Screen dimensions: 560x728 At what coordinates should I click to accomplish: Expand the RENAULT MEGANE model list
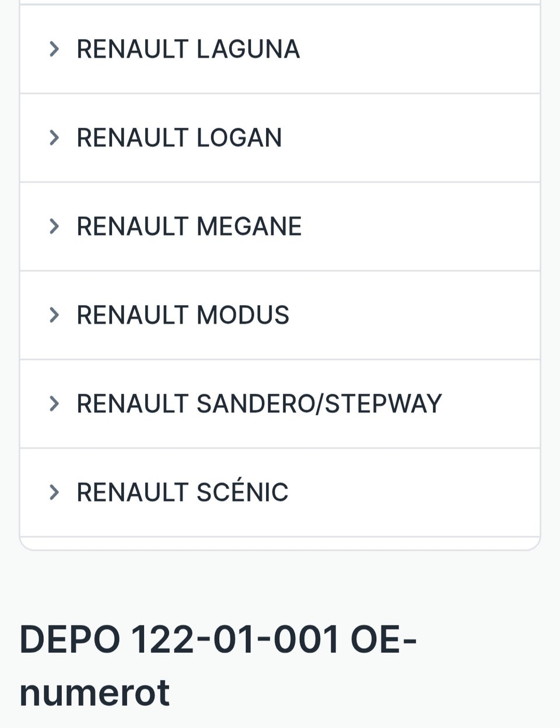[280, 226]
